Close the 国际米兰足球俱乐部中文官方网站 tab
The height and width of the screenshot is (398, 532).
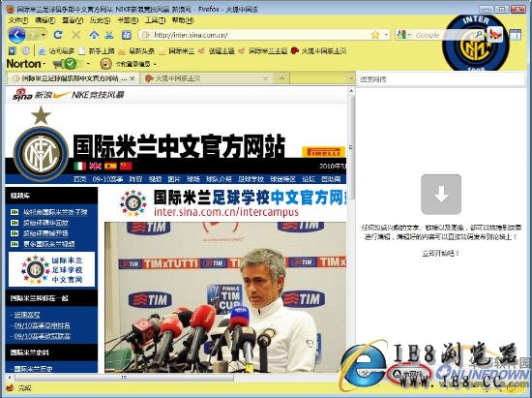pyautogui.click(x=133, y=78)
